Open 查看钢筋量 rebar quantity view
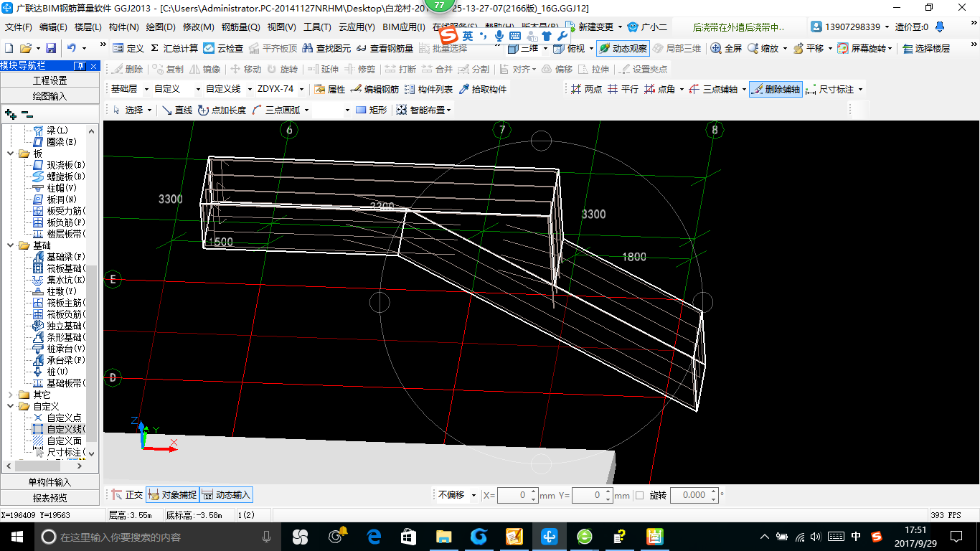This screenshot has width=980, height=551. [x=385, y=48]
